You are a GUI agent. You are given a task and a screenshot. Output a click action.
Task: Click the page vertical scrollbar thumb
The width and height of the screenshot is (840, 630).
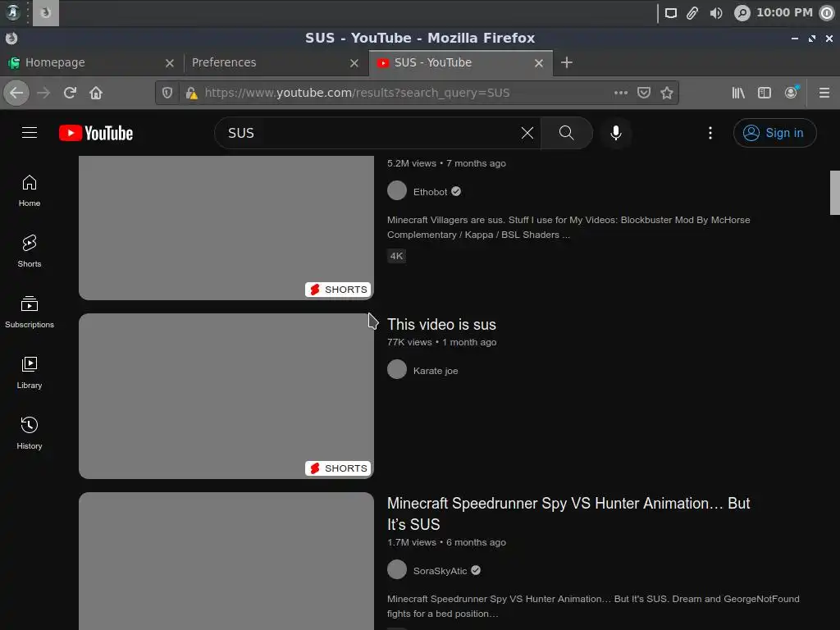tap(834, 193)
